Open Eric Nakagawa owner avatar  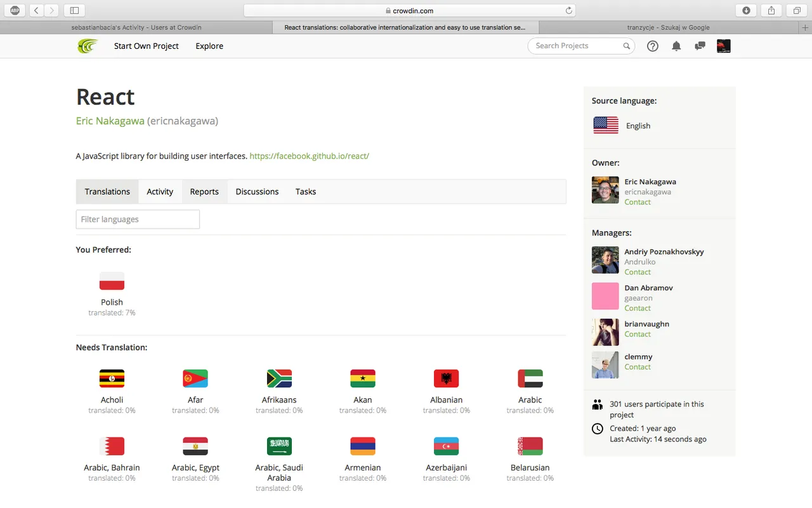pos(605,190)
